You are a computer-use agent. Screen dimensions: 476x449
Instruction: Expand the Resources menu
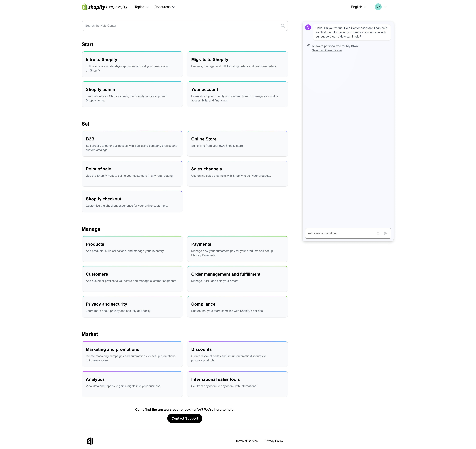pyautogui.click(x=165, y=7)
